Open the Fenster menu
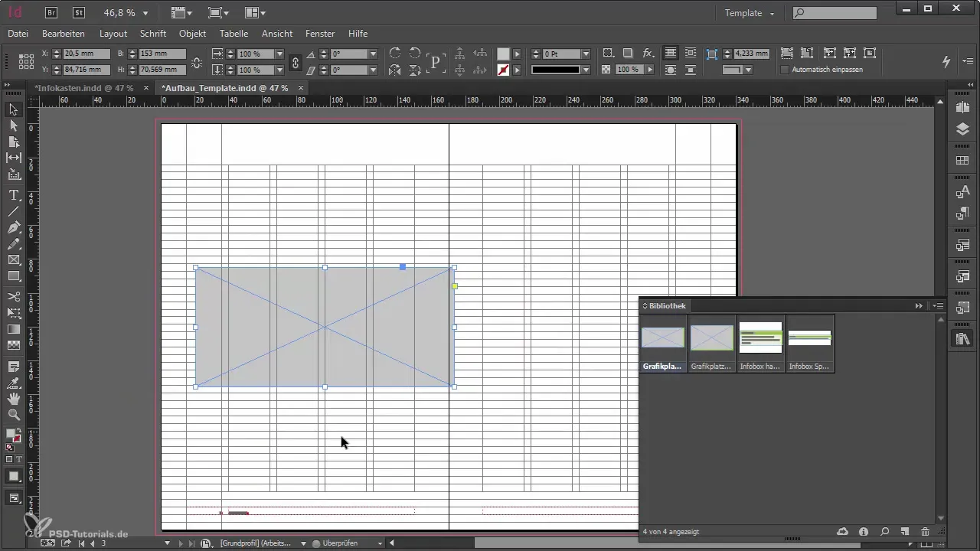980x551 pixels. point(320,34)
